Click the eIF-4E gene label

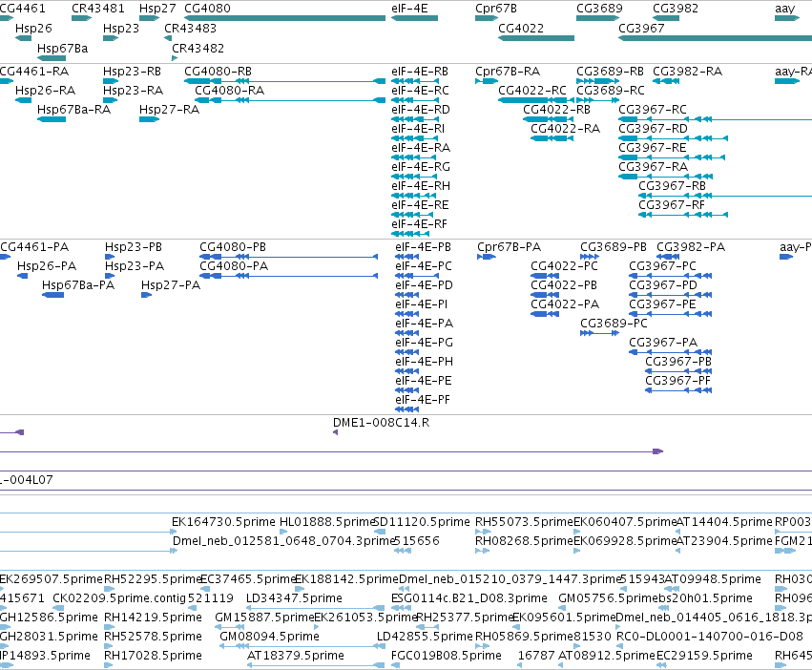tap(409, 9)
